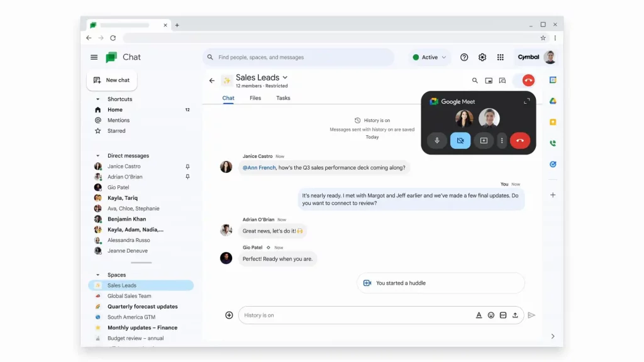
Task: Collapse the Spaces section in the sidebar
Action: (97, 275)
